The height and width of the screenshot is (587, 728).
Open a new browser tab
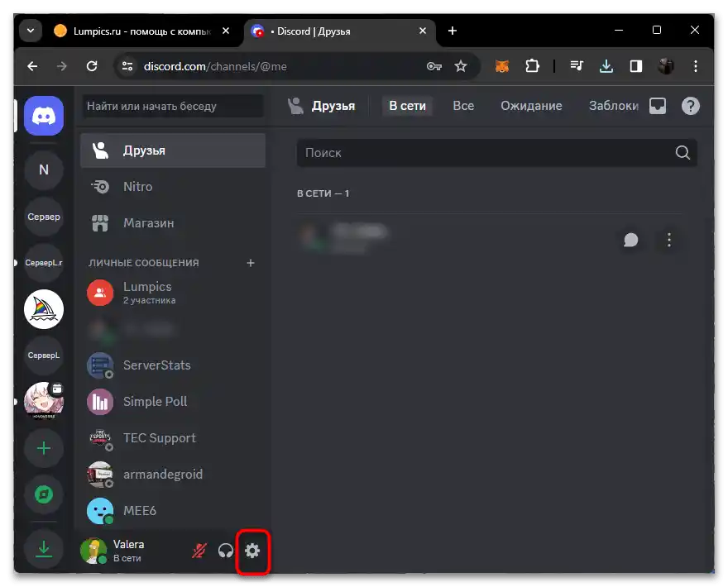453,31
